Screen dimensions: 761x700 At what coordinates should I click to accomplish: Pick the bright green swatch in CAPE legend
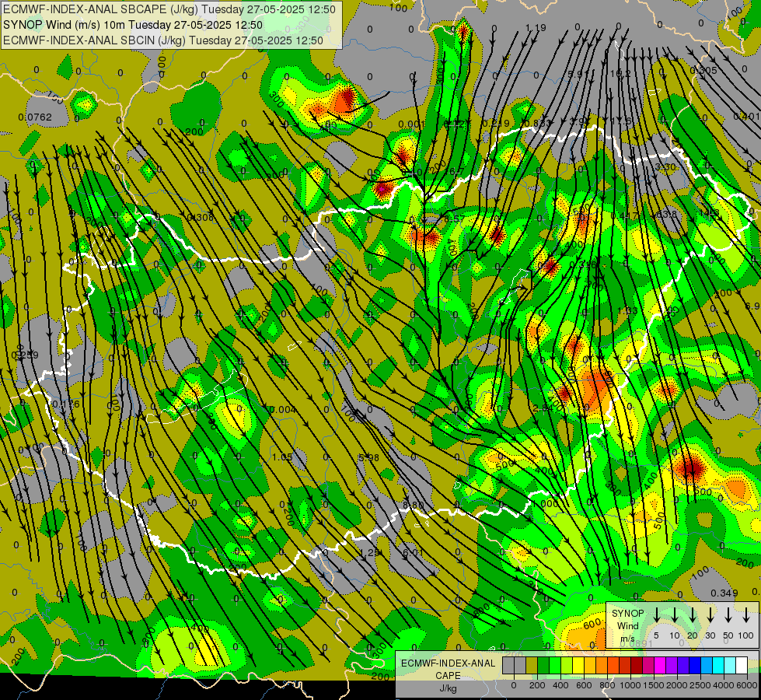[x=555, y=665]
